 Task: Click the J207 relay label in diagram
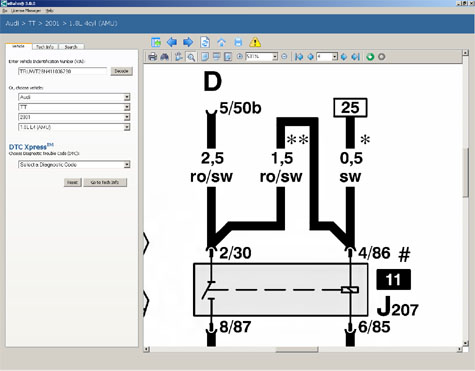pyautogui.click(x=397, y=307)
